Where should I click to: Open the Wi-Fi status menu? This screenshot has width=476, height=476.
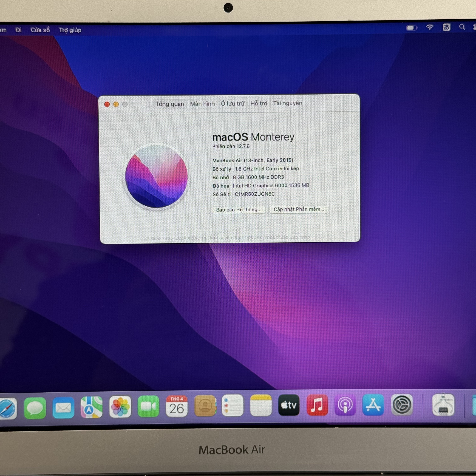(x=430, y=27)
